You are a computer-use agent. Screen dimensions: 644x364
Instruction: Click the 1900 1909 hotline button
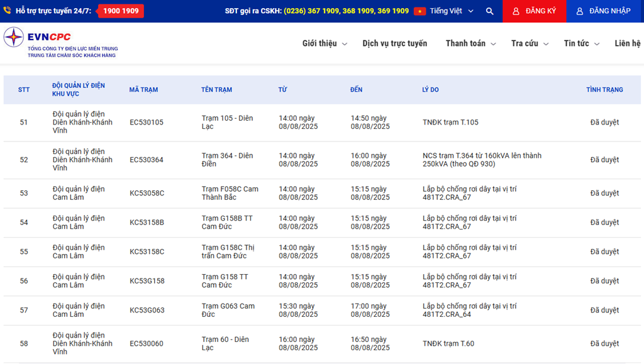click(x=121, y=11)
